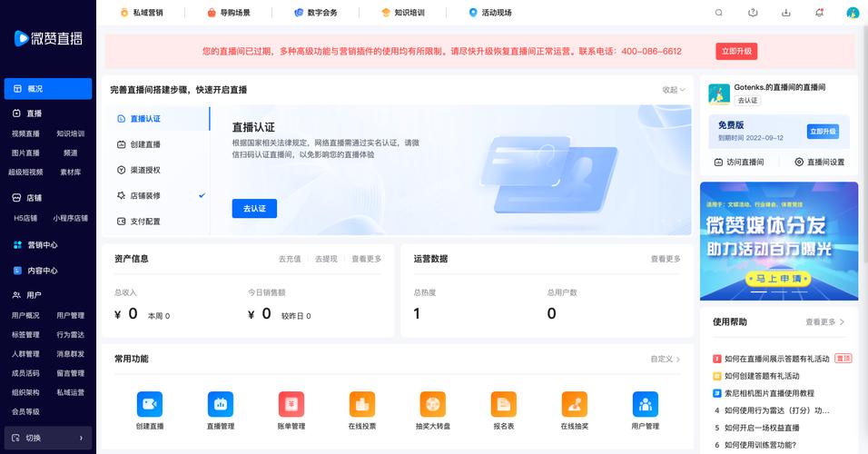Click 立即升级 in the red expiry banner
This screenshot has width=868, height=454.
coord(736,51)
